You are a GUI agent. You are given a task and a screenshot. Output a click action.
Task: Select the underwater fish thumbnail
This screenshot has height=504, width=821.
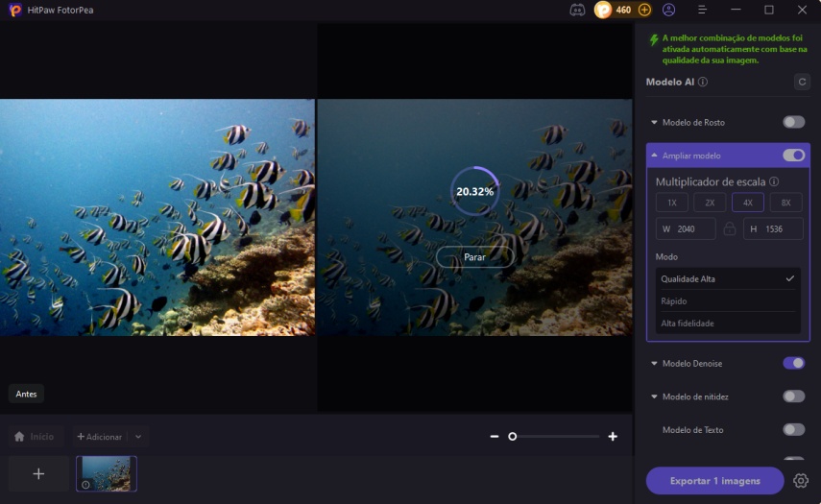(x=107, y=473)
